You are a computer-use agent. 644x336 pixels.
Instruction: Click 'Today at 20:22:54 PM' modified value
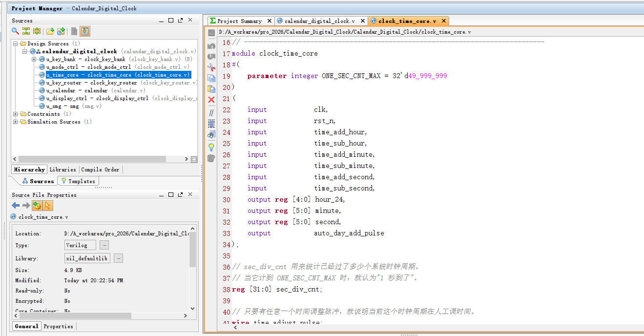tap(93, 280)
